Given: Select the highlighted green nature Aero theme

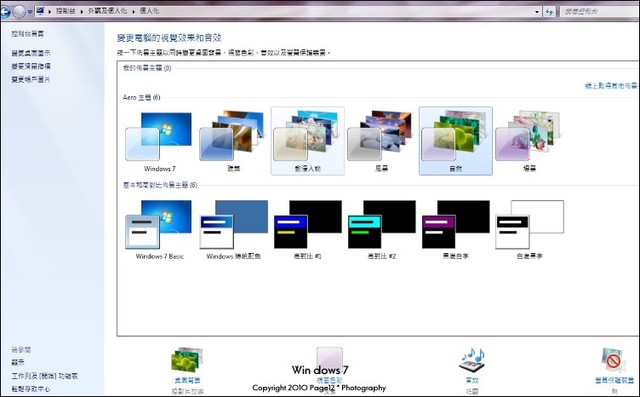Looking at the screenshot, I should [456, 141].
